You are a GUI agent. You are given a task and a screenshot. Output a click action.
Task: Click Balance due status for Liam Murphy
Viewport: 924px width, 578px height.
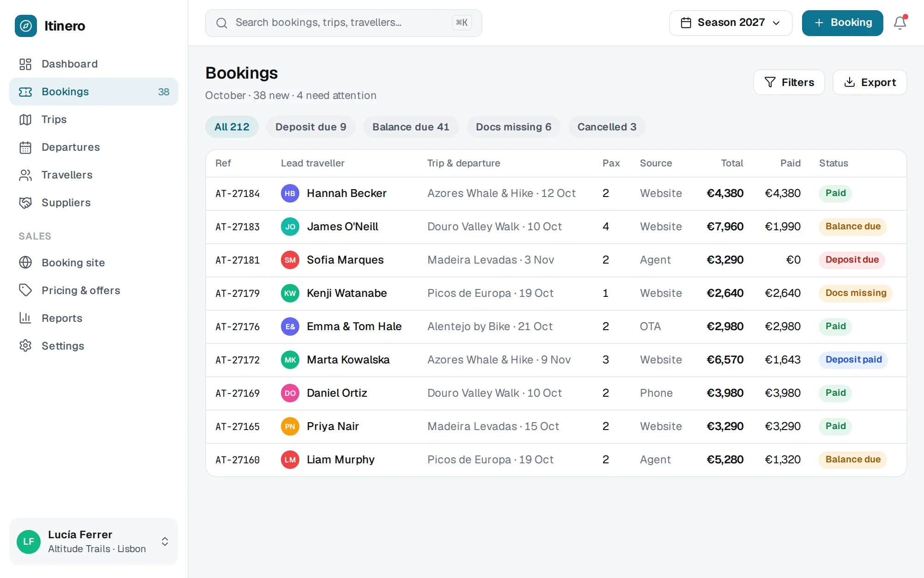(x=853, y=460)
